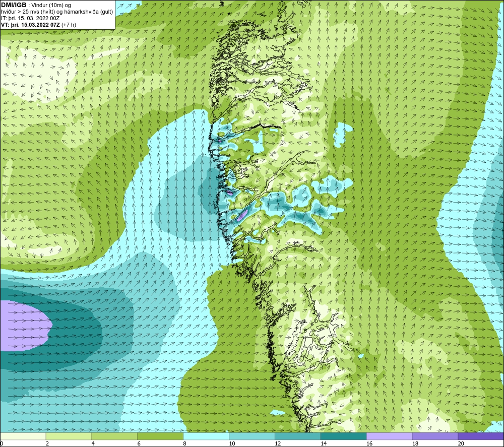The width and height of the screenshot is (504, 447).
Task: Click the '4' label under color scale
Action: click(93, 443)
